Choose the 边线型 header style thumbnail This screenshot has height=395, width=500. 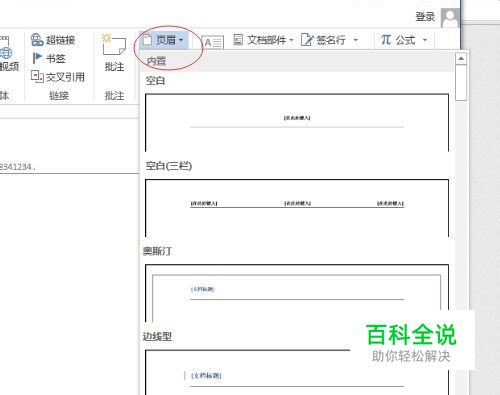pyautogui.click(x=297, y=372)
